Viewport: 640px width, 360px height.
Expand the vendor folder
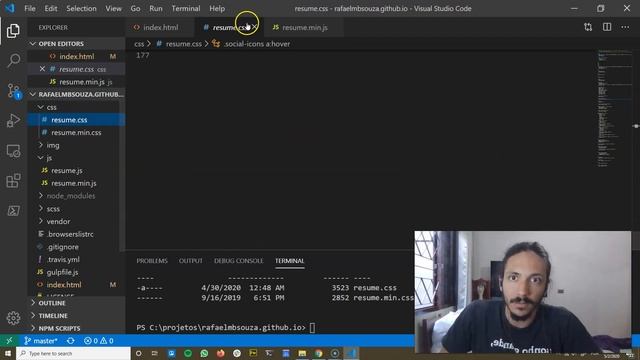click(x=76, y=221)
